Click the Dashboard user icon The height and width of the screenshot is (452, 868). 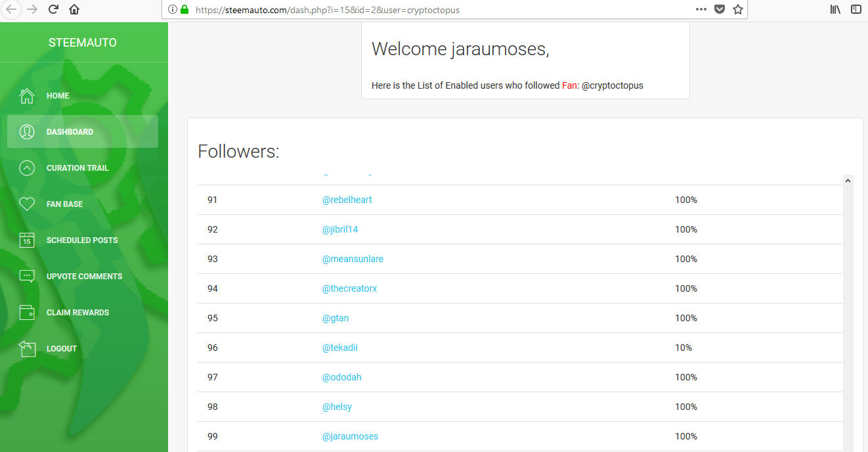tap(27, 132)
